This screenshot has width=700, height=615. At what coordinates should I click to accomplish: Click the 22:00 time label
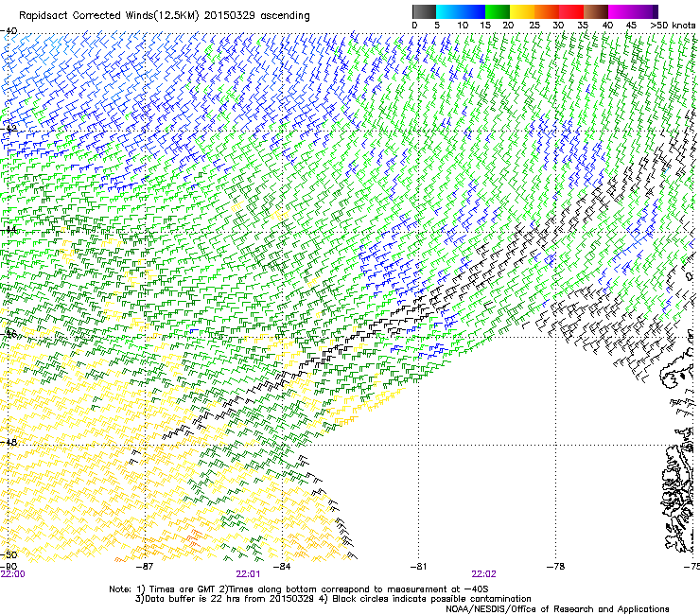click(13, 574)
